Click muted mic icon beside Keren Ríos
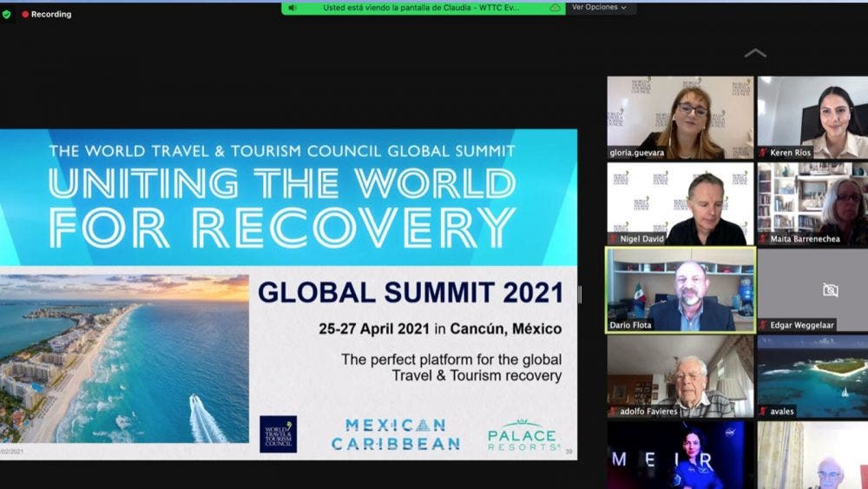 [763, 153]
